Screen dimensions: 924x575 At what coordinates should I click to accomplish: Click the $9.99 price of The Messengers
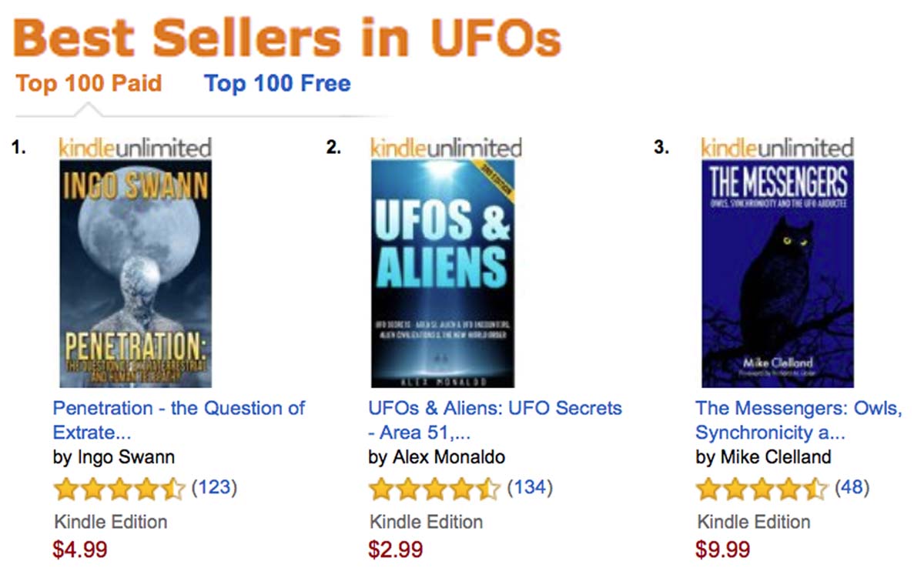pos(722,550)
